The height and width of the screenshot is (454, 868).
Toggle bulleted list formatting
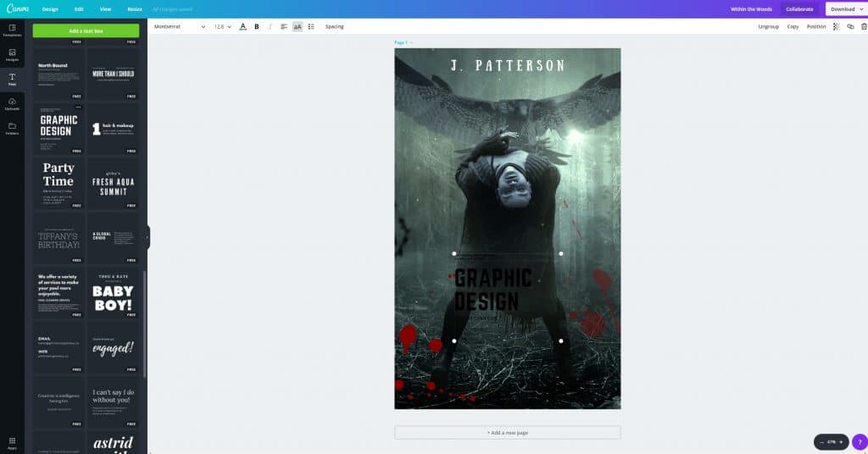(x=311, y=26)
